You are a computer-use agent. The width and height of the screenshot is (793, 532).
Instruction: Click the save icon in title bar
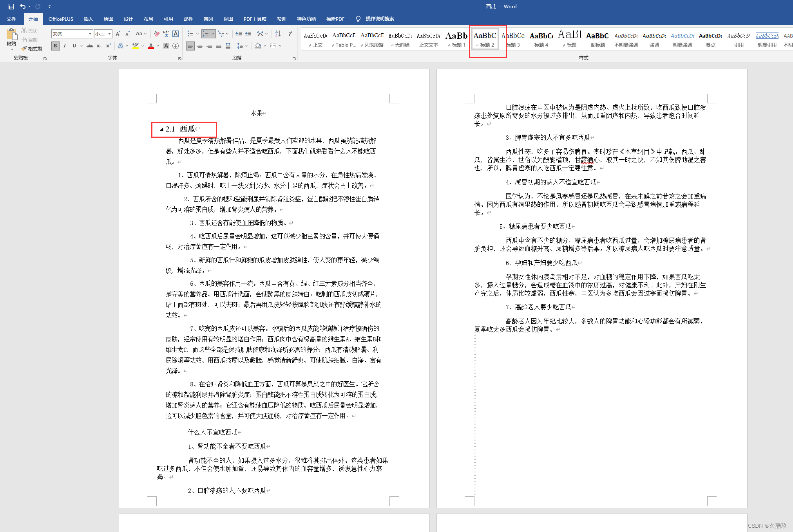pos(11,6)
